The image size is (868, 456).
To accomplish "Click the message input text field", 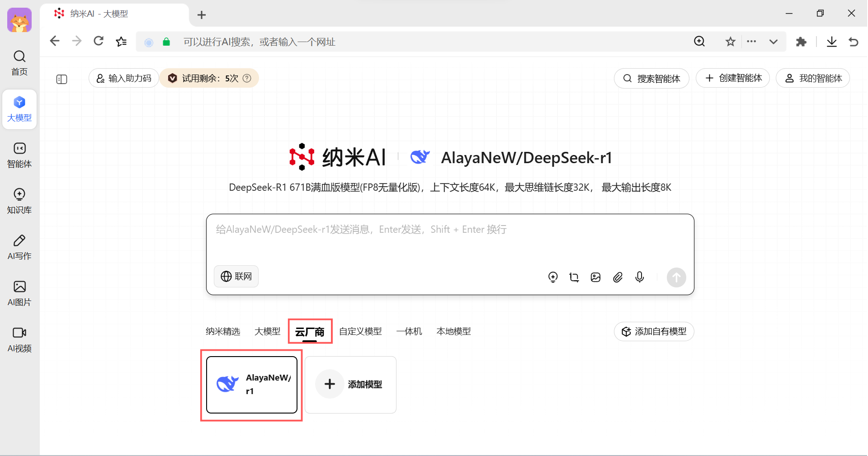I will coord(450,240).
